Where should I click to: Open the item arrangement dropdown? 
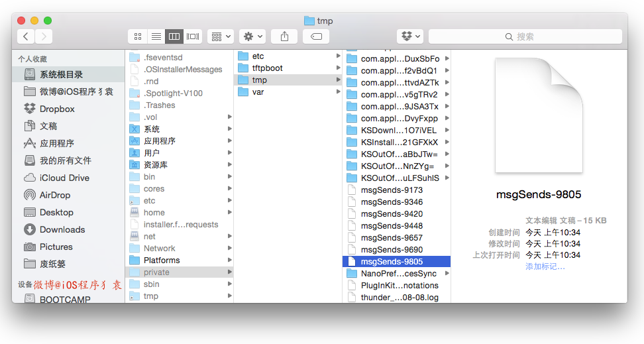[x=221, y=36]
